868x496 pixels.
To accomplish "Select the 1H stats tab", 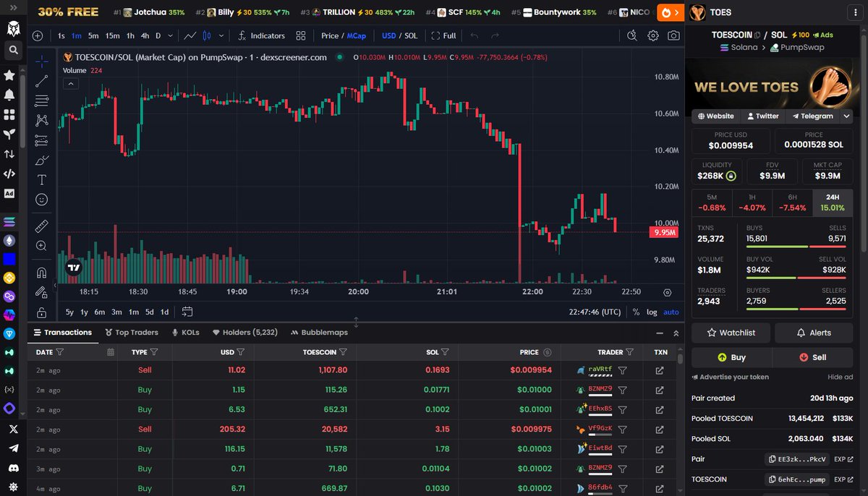I will pyautogui.click(x=752, y=202).
